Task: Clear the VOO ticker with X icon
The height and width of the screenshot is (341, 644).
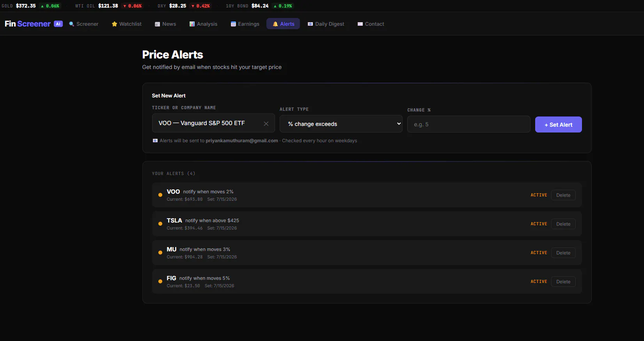Action: [x=266, y=124]
